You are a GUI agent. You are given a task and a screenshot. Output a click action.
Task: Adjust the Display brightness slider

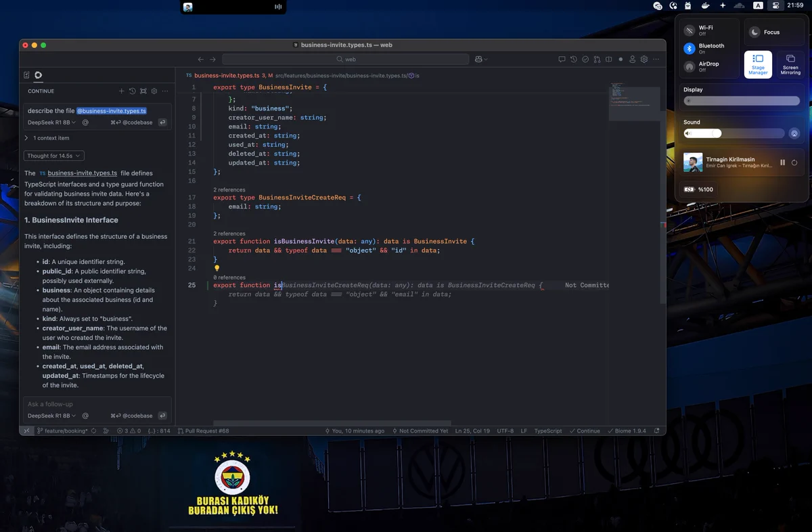coord(742,101)
